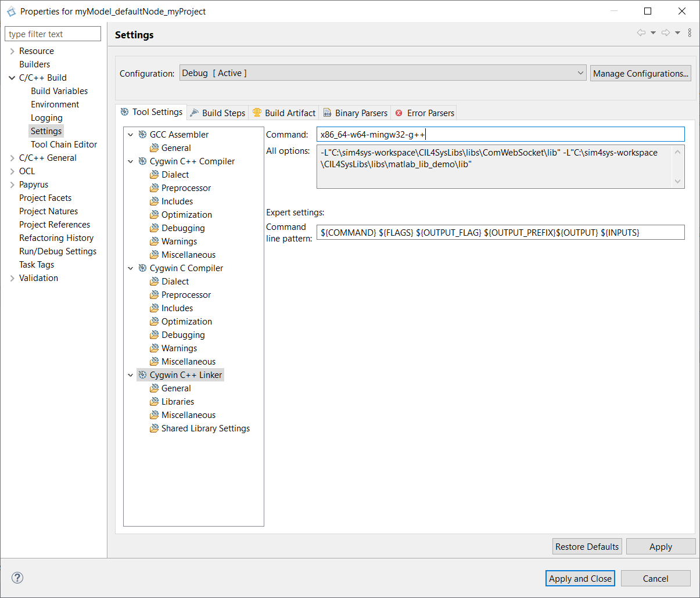Open Project Facets page

pyautogui.click(x=45, y=198)
